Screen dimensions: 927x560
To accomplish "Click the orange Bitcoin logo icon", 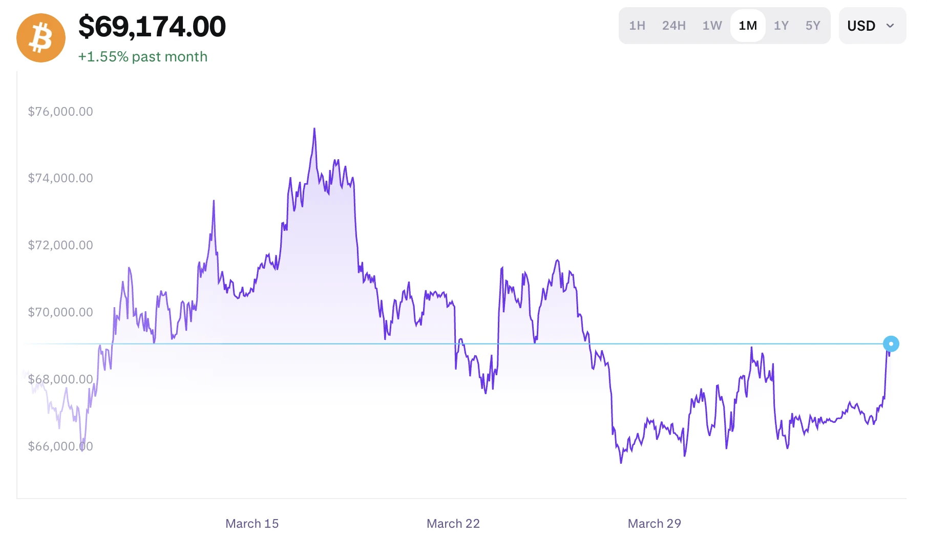I will point(41,38).
